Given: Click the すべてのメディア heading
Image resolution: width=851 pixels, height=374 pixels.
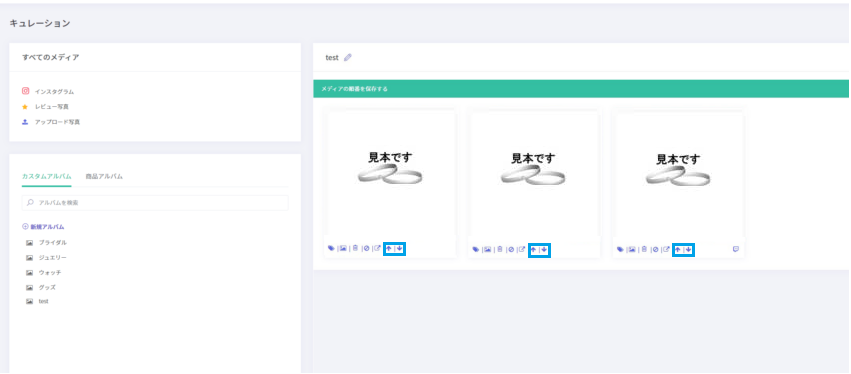Looking at the screenshot, I should [50, 57].
